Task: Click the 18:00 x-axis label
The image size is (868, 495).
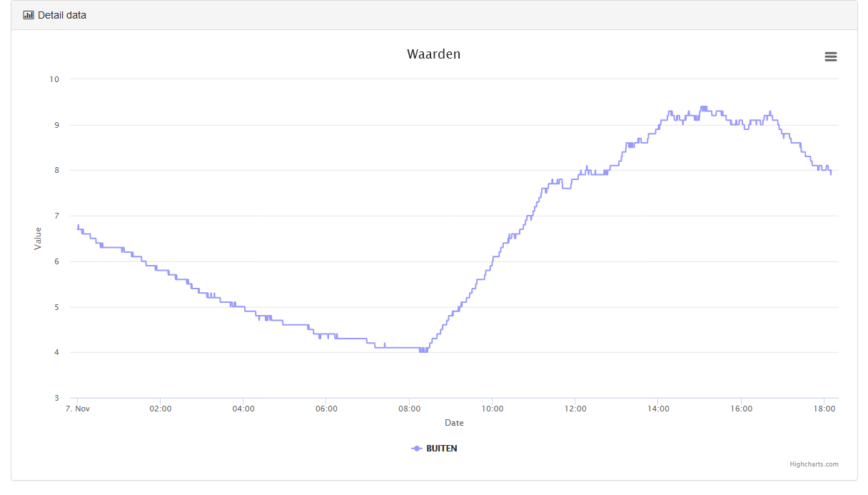Action: 824,409
